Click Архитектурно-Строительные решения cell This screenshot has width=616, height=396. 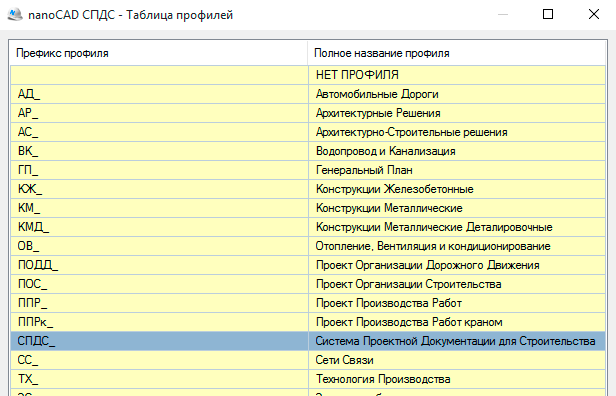pos(457,132)
